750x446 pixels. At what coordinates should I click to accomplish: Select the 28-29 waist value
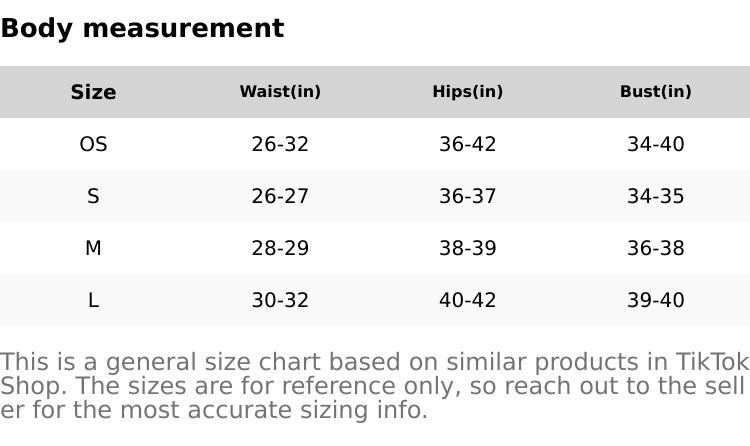pyautogui.click(x=280, y=249)
